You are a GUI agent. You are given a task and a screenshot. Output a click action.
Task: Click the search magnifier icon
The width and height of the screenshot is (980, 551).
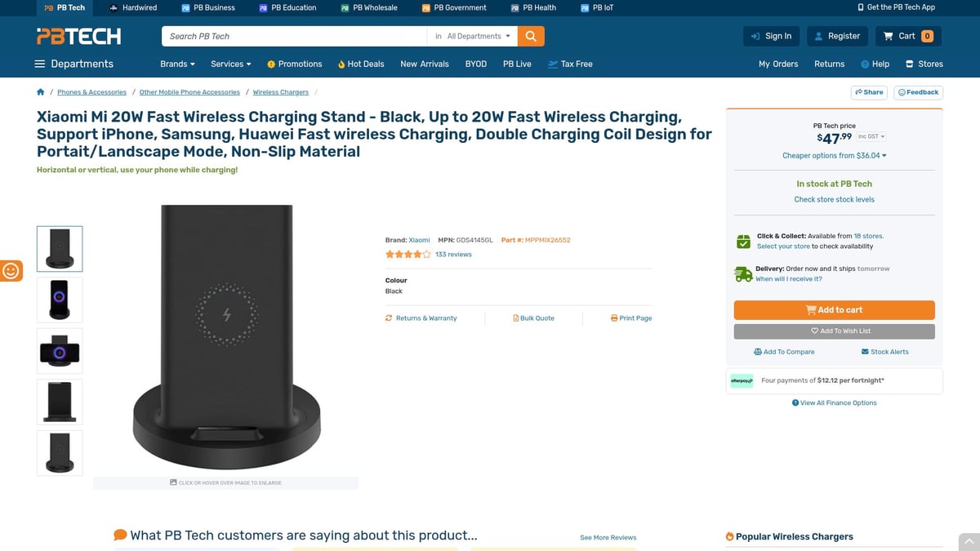coord(529,36)
